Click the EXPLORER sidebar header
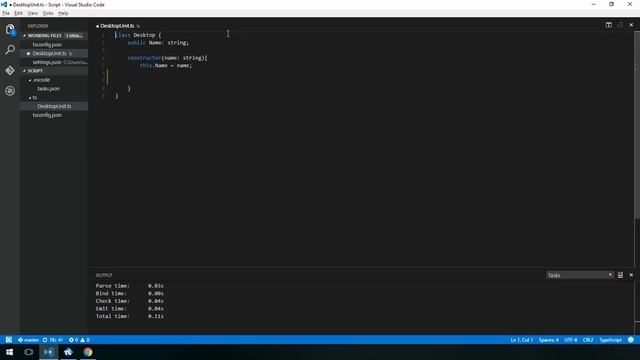Image resolution: width=640 pixels, height=360 pixels. (x=38, y=26)
